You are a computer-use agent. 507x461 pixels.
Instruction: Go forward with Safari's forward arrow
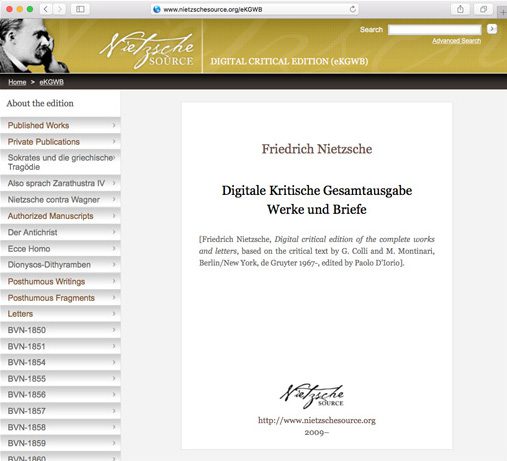(x=59, y=9)
